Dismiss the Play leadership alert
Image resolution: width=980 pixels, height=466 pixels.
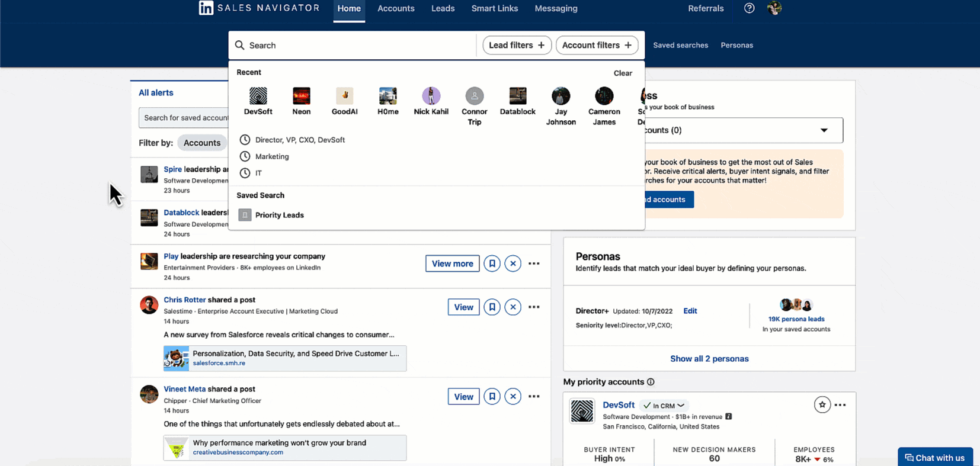(513, 263)
